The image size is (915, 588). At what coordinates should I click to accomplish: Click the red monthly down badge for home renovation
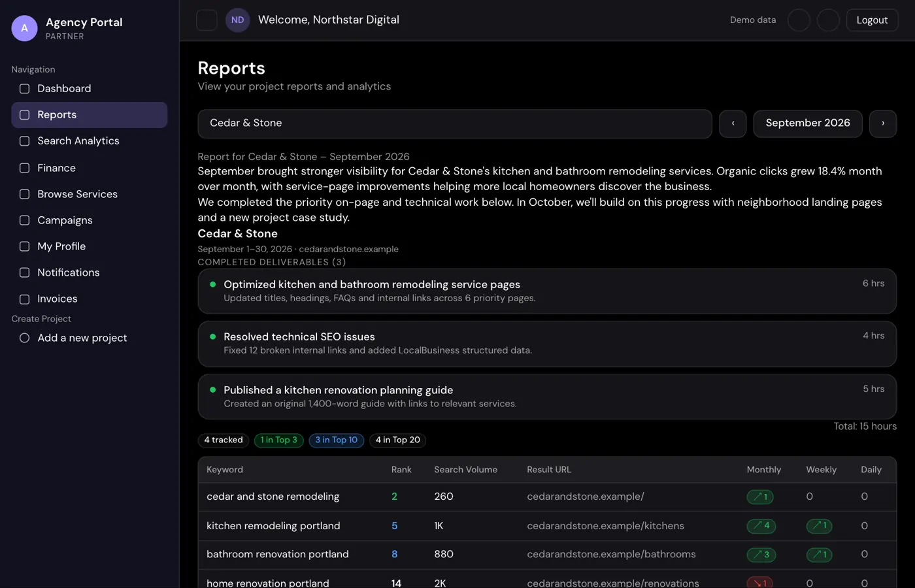pos(759,583)
